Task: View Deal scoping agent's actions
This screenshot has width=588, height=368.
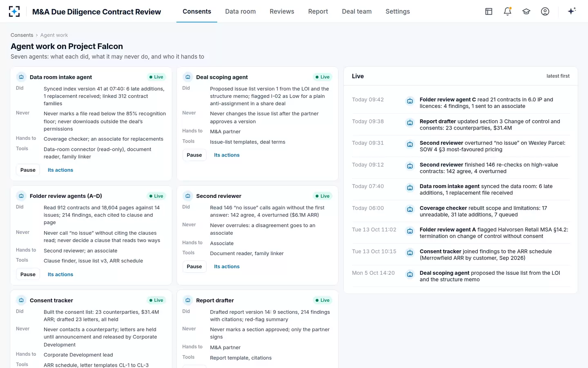Action: click(x=227, y=155)
